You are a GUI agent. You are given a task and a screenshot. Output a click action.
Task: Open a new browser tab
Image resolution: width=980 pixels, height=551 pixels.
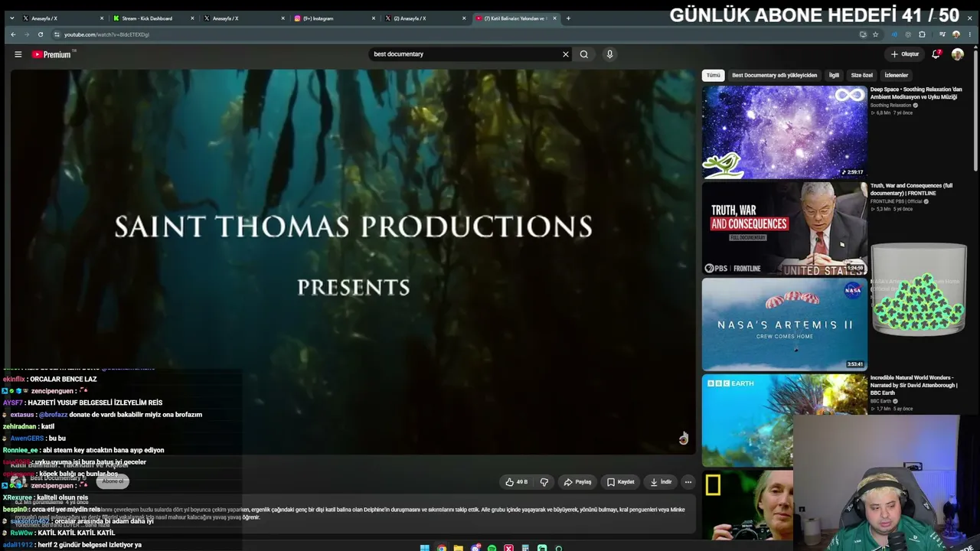tap(568, 18)
